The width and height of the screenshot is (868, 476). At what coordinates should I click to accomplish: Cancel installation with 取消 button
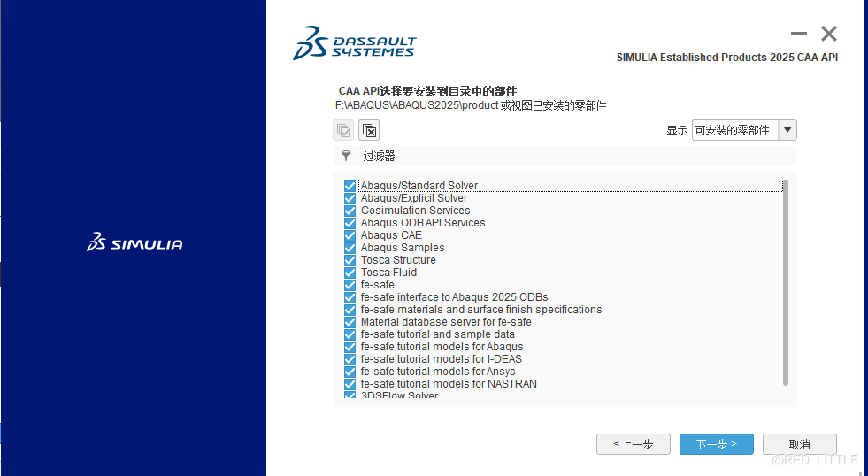[799, 444]
